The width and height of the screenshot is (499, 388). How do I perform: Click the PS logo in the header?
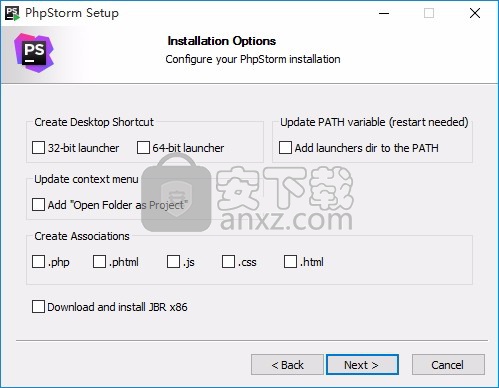(34, 53)
